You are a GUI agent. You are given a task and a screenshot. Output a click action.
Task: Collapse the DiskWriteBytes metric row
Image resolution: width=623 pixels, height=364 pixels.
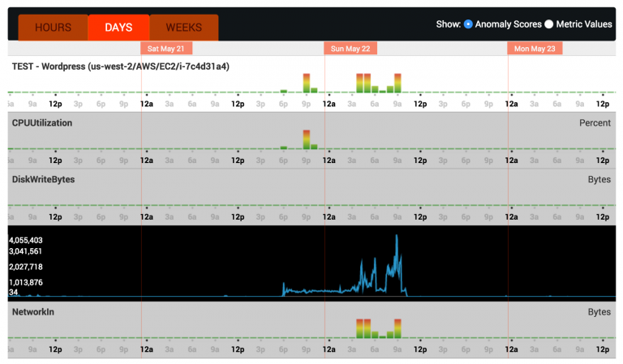point(43,179)
